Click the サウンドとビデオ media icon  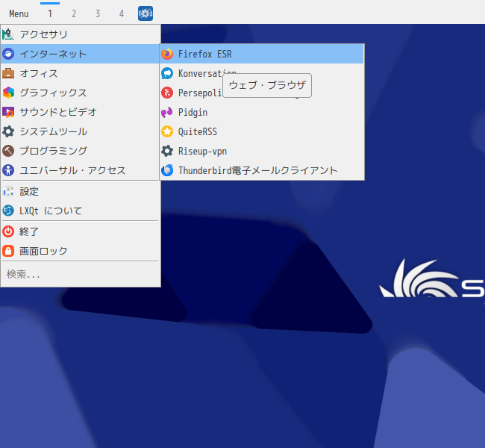8,112
